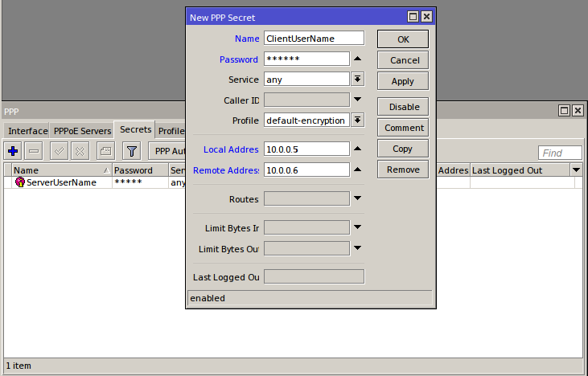Switch to the Interface tab
Viewport: 588px width, 376px height.
click(x=28, y=131)
